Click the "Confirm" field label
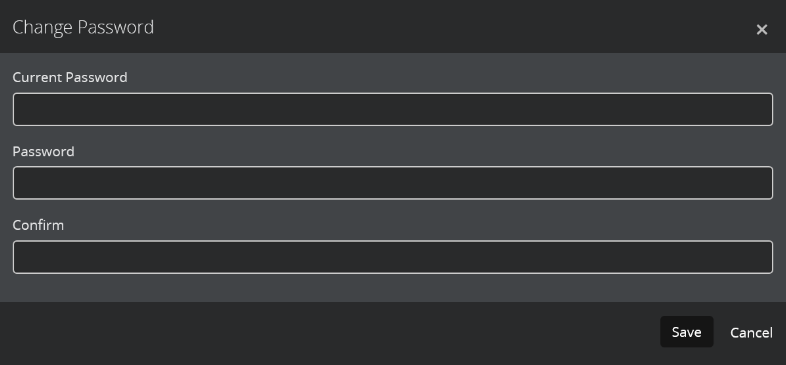 (38, 225)
